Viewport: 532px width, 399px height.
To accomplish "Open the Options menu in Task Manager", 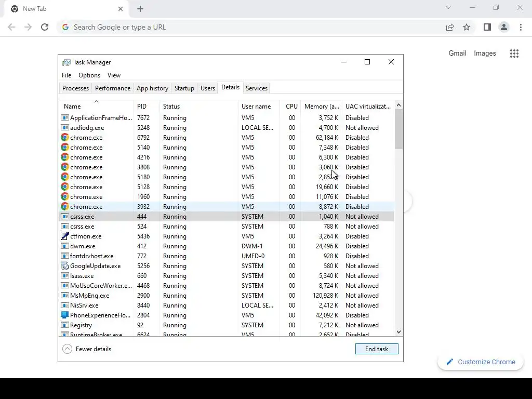I will [x=89, y=75].
